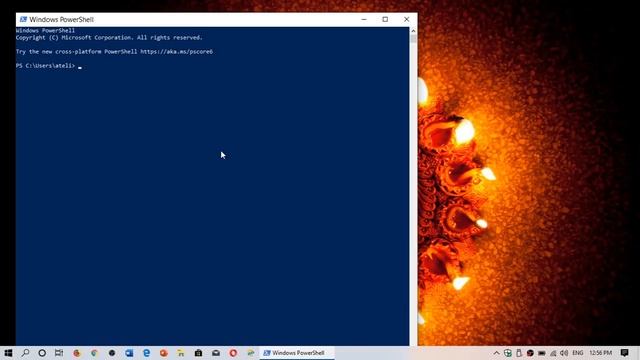Open File Explorer from the taskbar
Image resolution: width=640 pixels, height=360 pixels.
coord(181,353)
